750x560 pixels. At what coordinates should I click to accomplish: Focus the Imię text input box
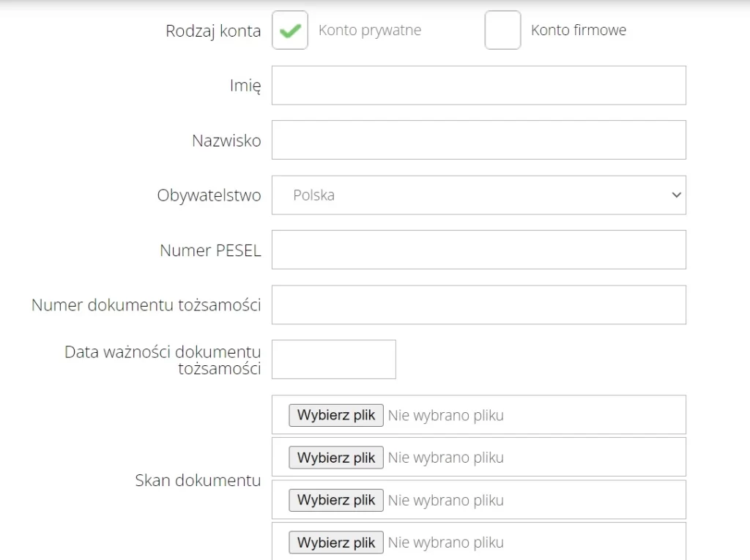(478, 86)
